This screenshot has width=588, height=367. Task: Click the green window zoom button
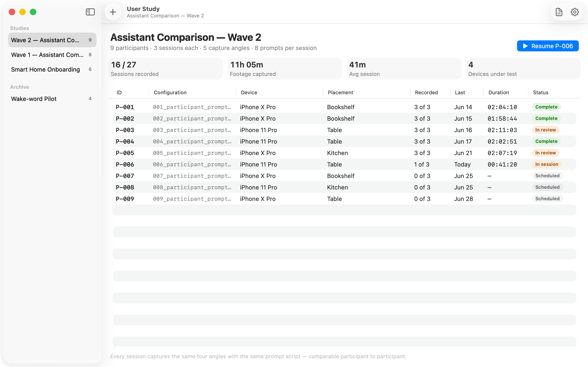[33, 12]
